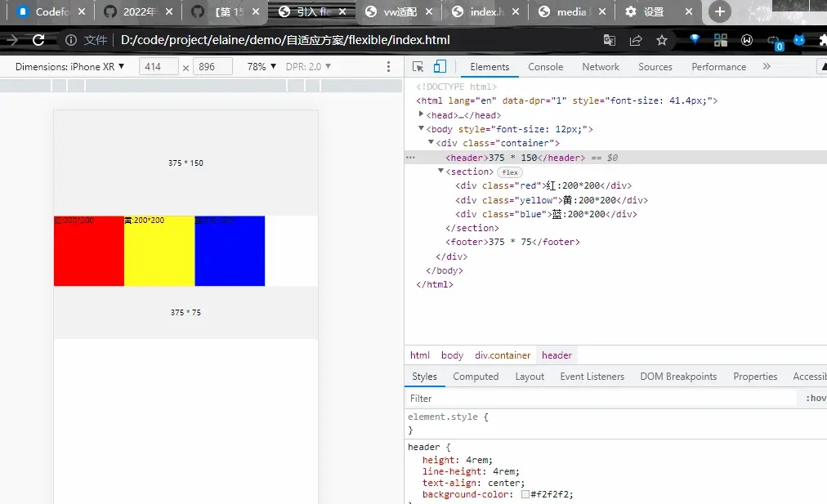The image size is (827, 504).
Task: Open a new browser tab
Action: pyautogui.click(x=720, y=11)
